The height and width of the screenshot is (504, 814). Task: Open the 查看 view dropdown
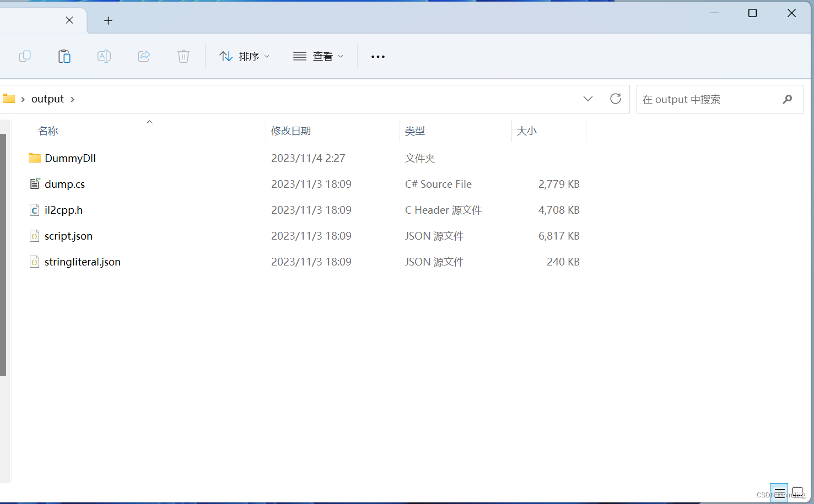point(319,56)
